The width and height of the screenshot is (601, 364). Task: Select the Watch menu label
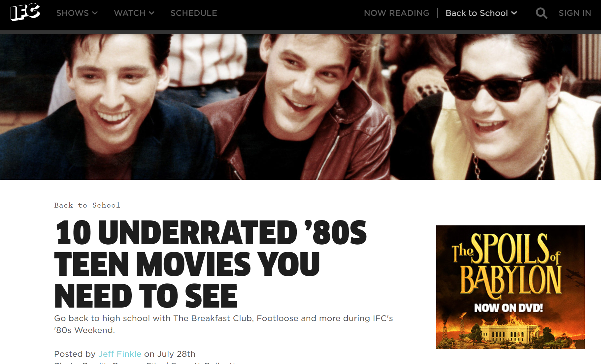click(130, 13)
